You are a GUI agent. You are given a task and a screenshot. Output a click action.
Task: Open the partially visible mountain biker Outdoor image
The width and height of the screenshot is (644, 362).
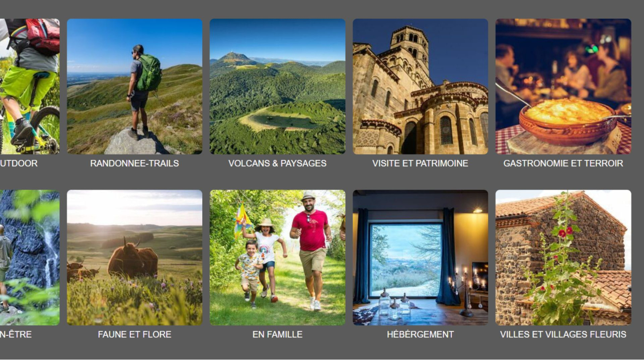click(x=30, y=86)
